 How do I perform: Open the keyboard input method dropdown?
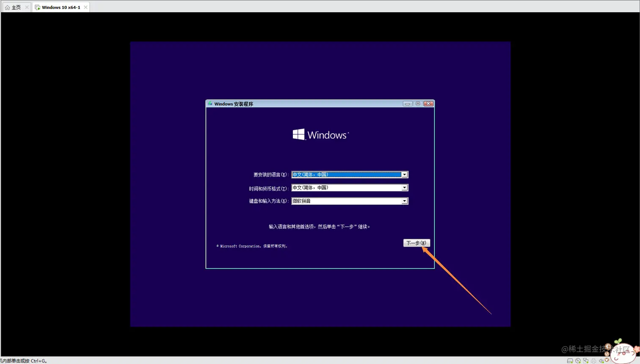tap(350, 201)
